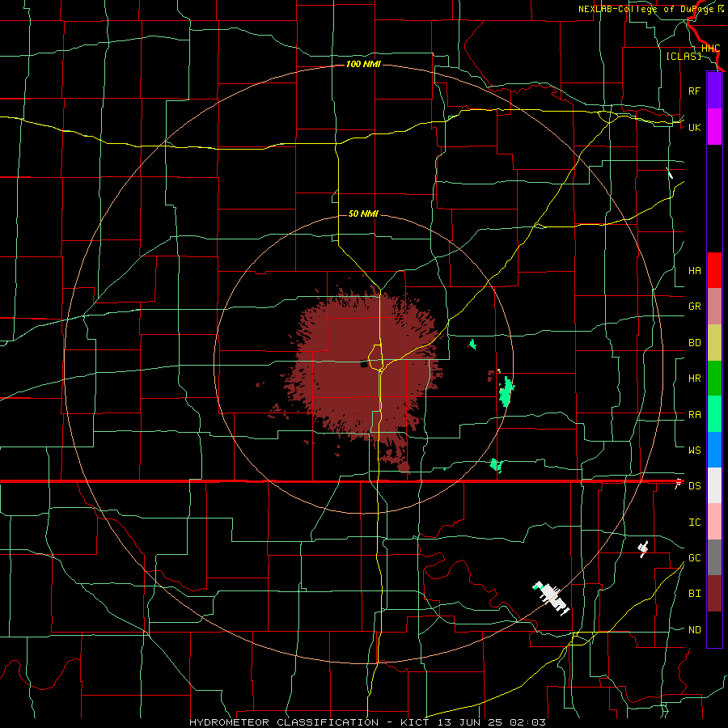Image resolution: width=728 pixels, height=728 pixels.
Task: Click the gray GC legend swatch
Action: click(714, 557)
